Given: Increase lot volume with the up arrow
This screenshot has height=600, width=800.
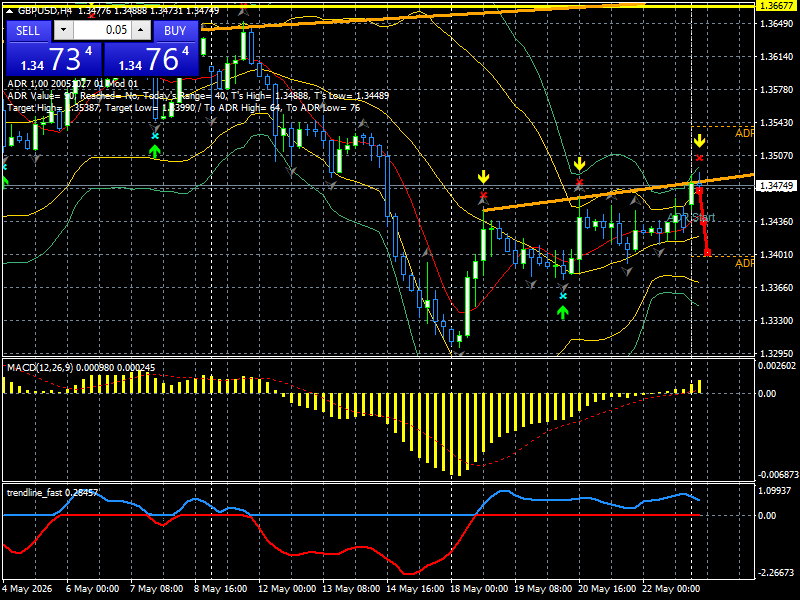Looking at the screenshot, I should click(141, 30).
